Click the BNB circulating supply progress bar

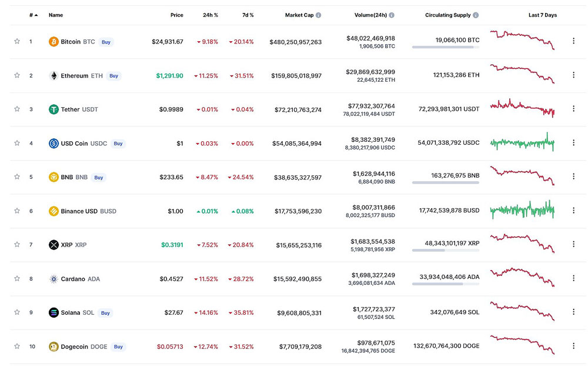coord(446,182)
